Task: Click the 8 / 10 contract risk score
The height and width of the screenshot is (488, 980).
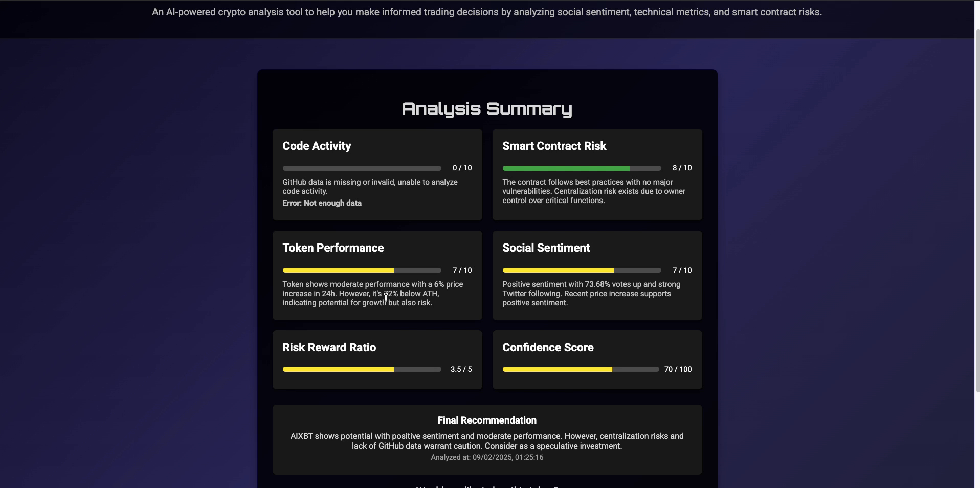Action: 682,168
